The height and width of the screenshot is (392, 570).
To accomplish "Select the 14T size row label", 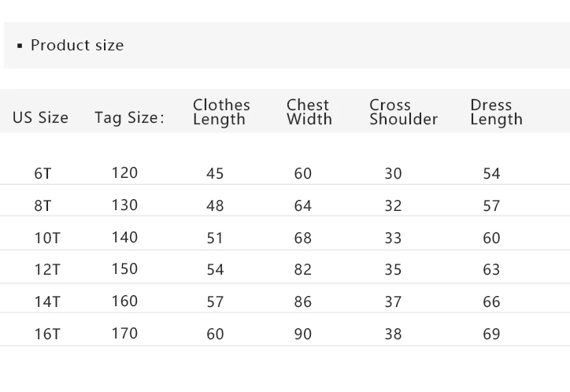I will click(46, 301).
